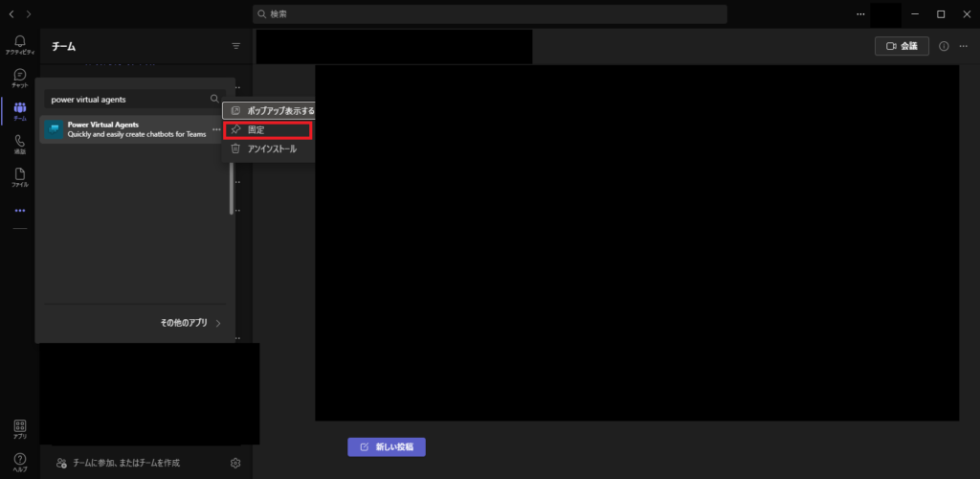The image size is (980, 479).
Task: Open the Files icon in sidebar
Action: point(20,177)
